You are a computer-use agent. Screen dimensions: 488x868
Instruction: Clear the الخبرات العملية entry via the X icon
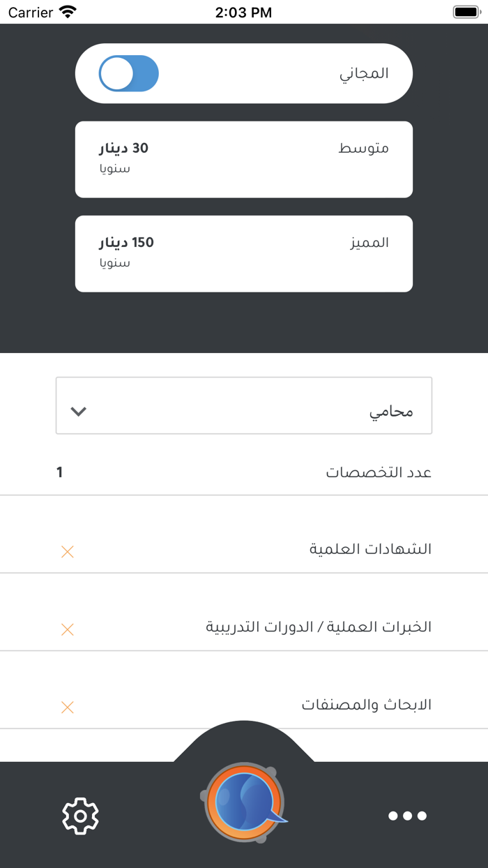67,629
